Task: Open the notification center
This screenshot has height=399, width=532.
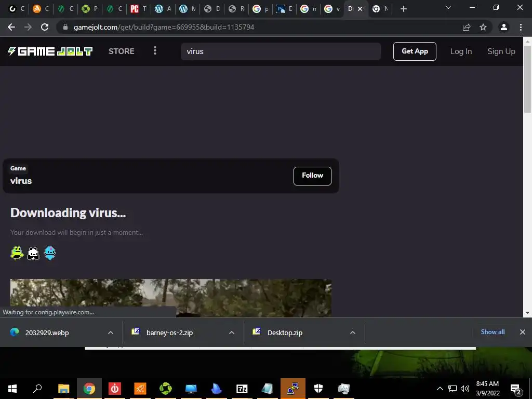Action: (x=516, y=389)
